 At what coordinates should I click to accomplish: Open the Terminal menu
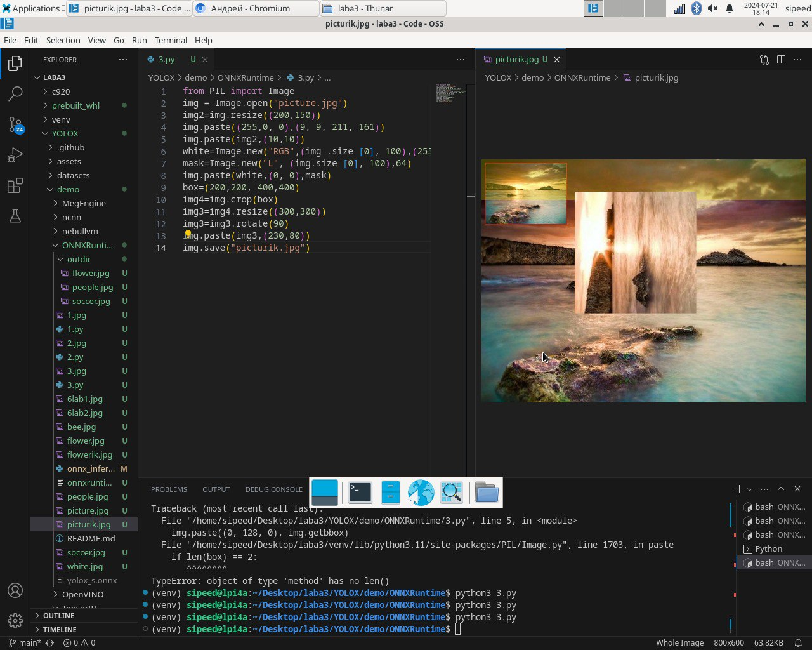pos(171,40)
